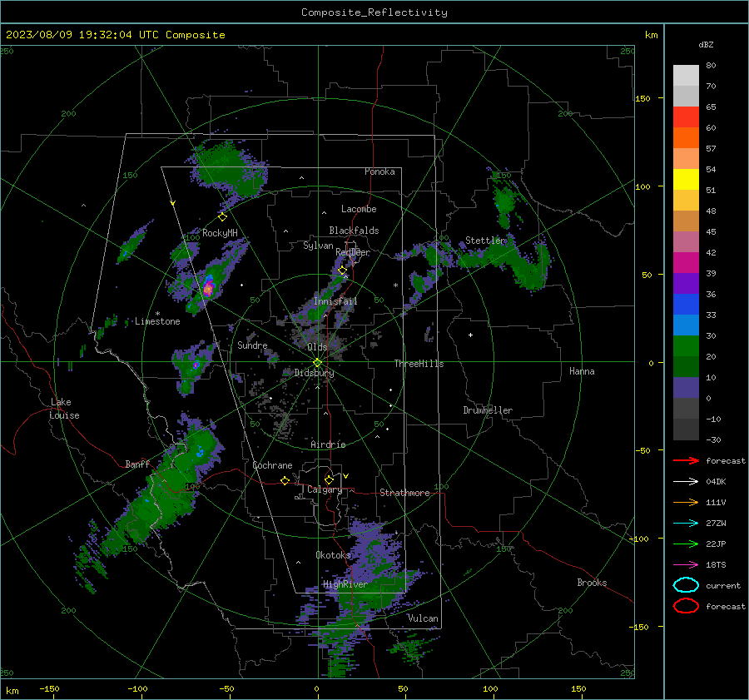Click the Brooks label

pos(592,583)
